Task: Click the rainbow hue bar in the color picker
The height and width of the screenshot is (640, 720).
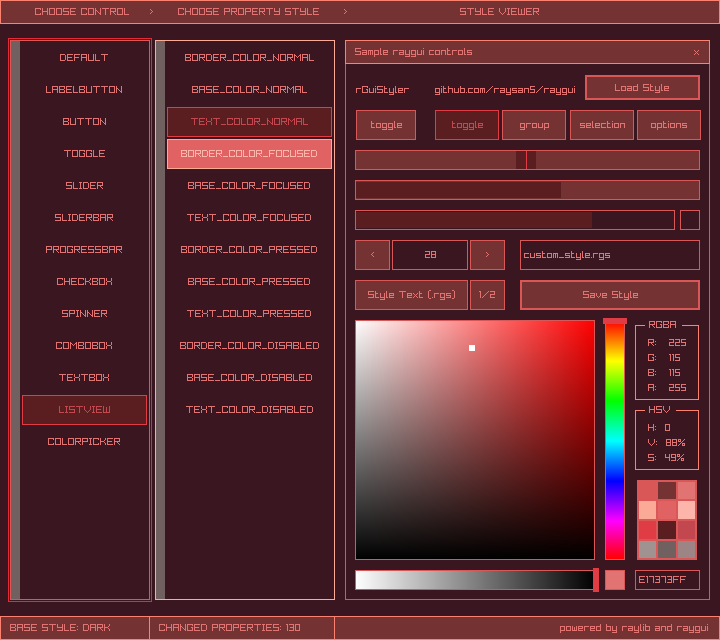Action: coord(614,440)
